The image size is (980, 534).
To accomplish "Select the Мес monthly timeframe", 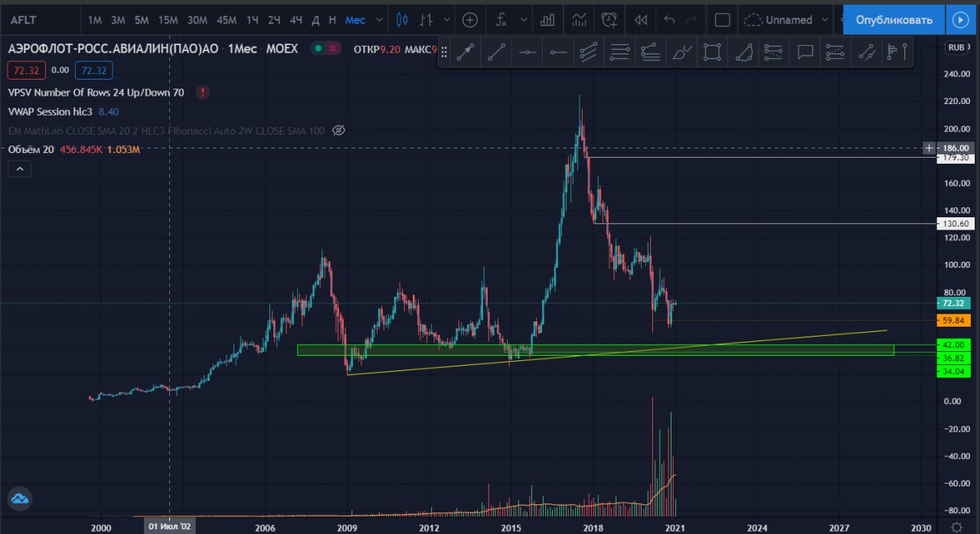I will coord(355,20).
